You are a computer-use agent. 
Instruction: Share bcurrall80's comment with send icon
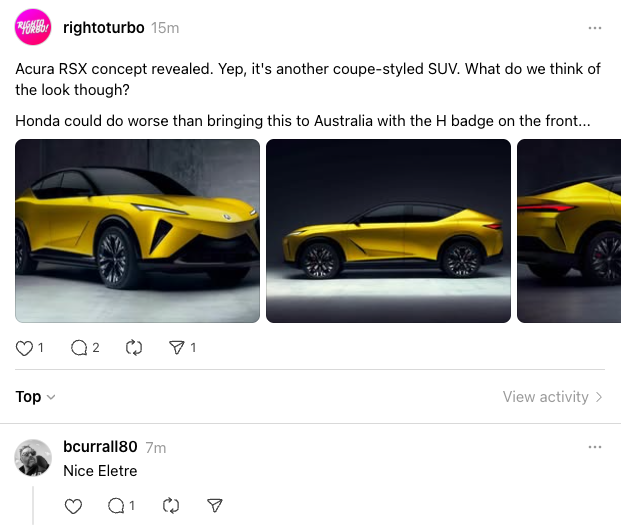(215, 506)
